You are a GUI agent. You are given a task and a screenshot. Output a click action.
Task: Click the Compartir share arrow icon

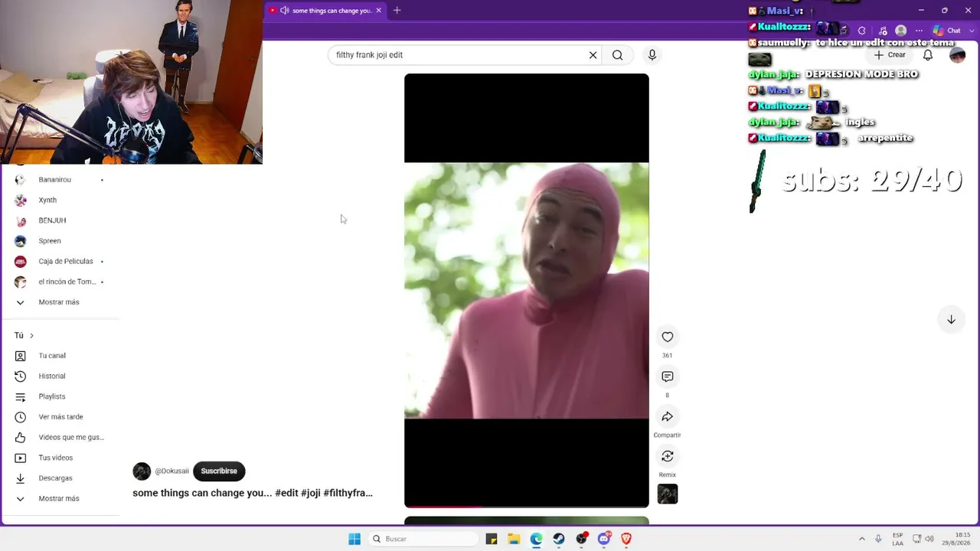[x=668, y=416]
